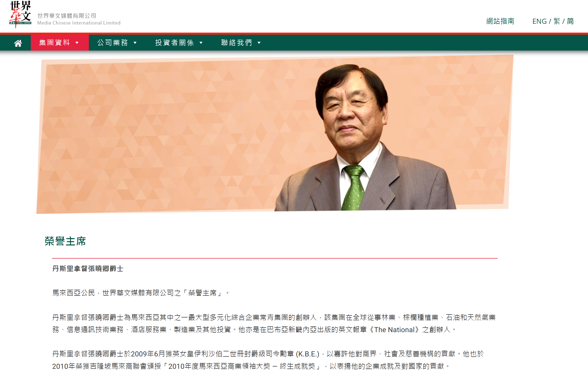Go to the home page icon
The height and width of the screenshot is (386, 588).
tap(18, 43)
